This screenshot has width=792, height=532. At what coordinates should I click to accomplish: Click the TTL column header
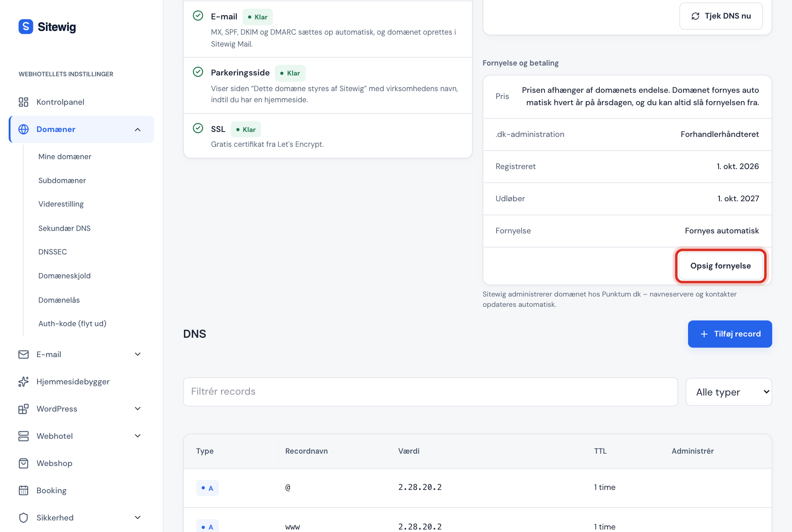click(x=600, y=451)
